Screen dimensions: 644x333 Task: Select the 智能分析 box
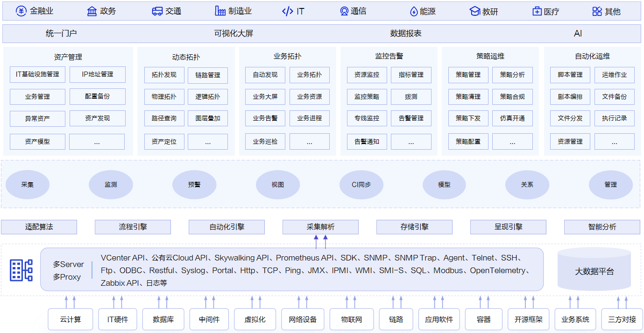pos(602,227)
